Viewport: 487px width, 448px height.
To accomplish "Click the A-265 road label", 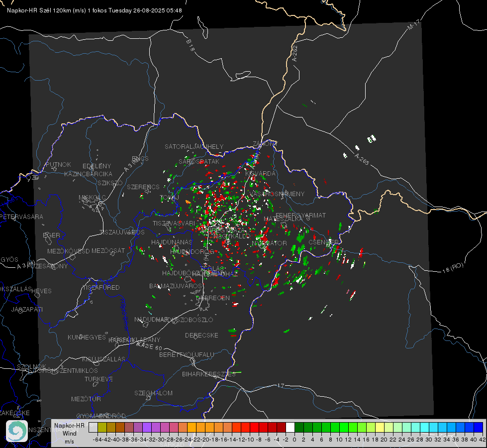I will coord(362,159).
